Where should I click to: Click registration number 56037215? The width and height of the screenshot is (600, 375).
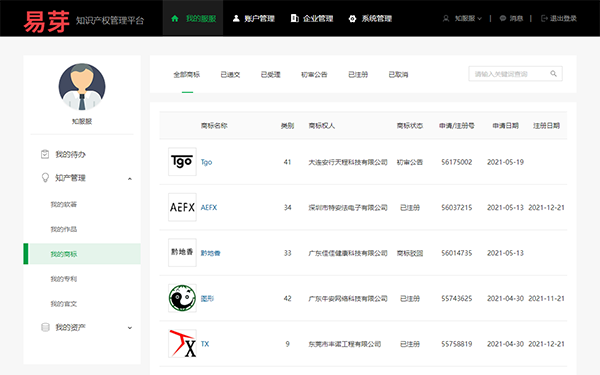click(457, 207)
